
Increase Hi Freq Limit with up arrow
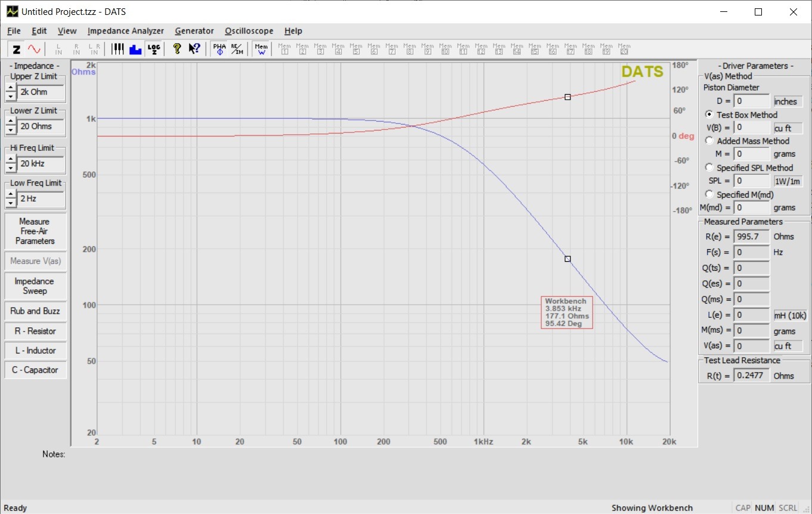click(11, 159)
